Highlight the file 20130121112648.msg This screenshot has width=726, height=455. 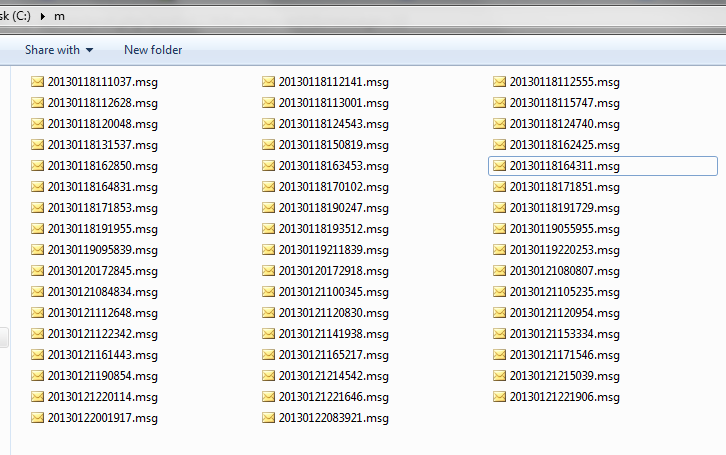(x=103, y=313)
